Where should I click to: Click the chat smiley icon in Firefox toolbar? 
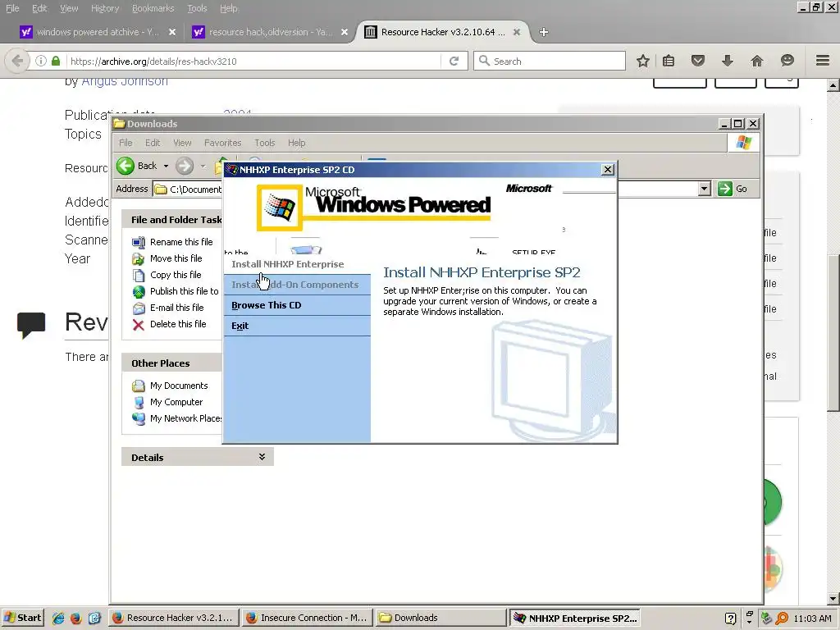click(787, 61)
